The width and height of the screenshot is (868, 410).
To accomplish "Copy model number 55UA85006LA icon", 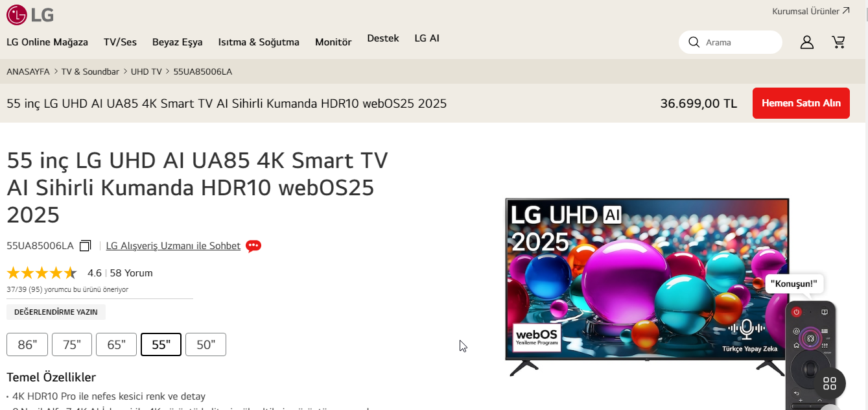I will tap(86, 246).
